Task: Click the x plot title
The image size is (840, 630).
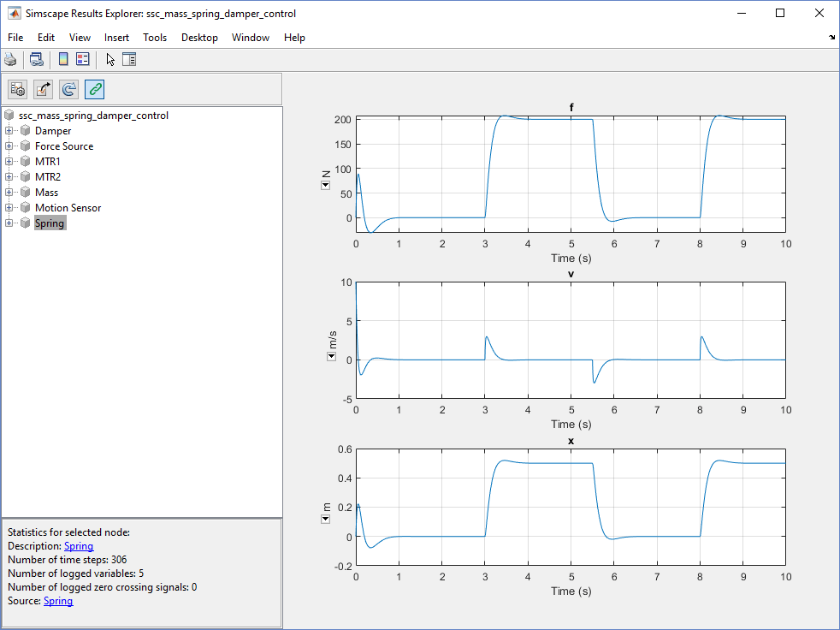Action: (x=571, y=441)
